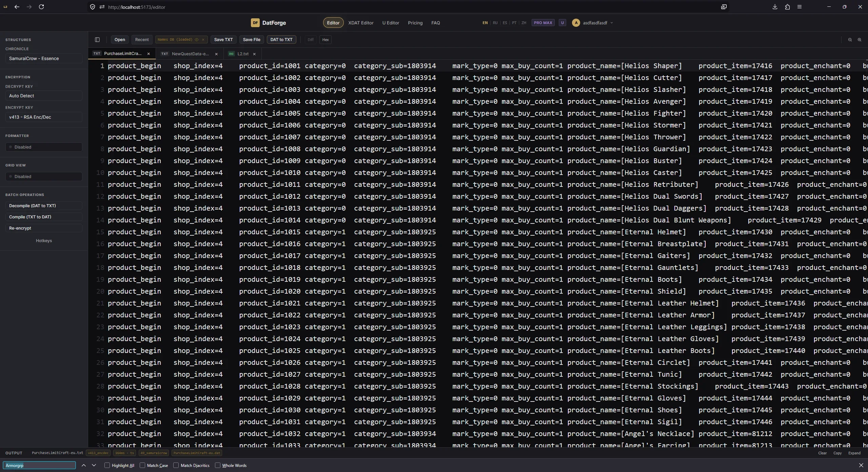Switch to the L2.txt tab
868x472 pixels.
243,54
